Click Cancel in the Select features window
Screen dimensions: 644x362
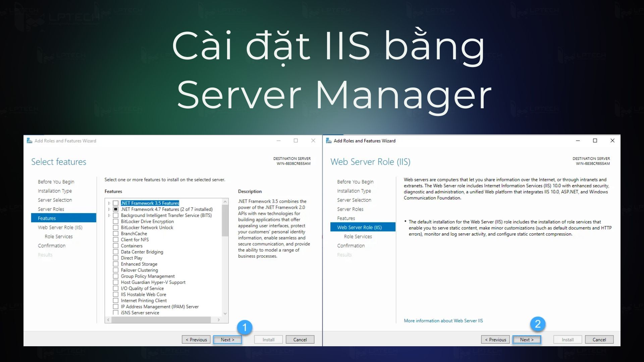[x=300, y=340]
